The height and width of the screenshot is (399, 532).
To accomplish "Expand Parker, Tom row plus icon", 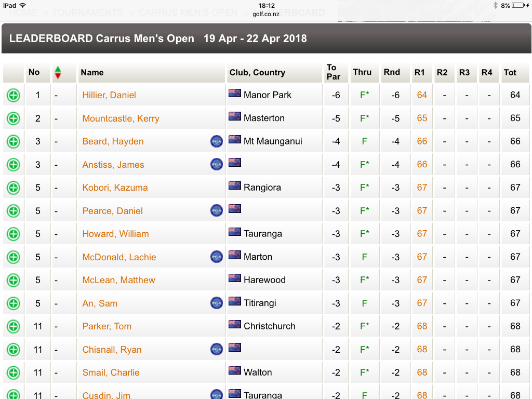I will click(14, 326).
